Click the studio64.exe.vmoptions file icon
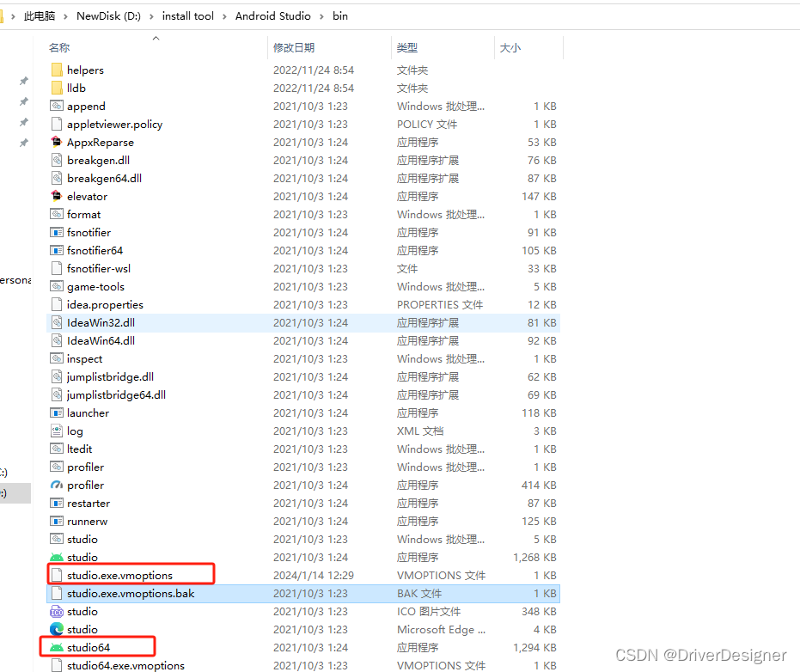800x672 pixels. [x=57, y=665]
